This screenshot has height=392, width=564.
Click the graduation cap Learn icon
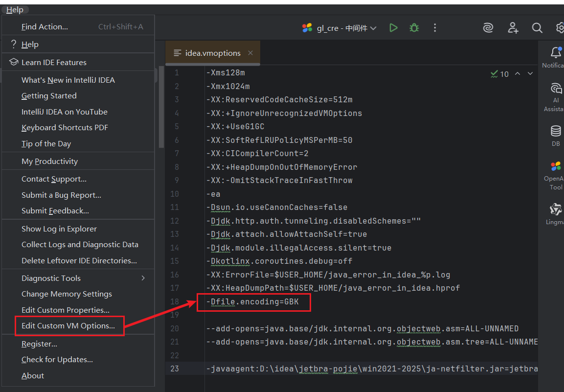click(x=14, y=62)
